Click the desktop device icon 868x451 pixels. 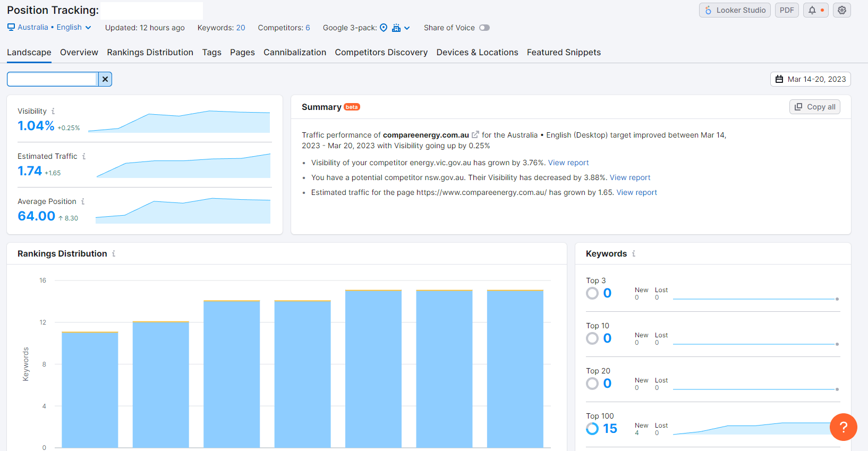(x=11, y=28)
